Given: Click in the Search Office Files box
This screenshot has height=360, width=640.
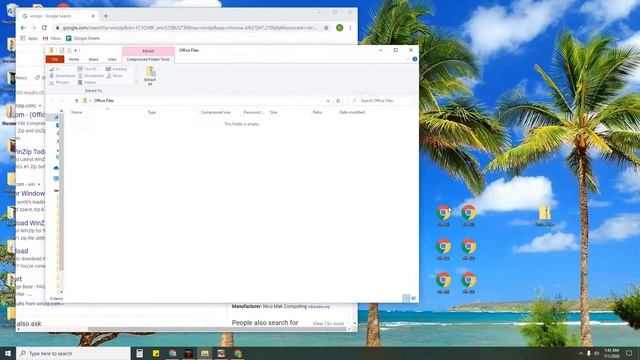Looking at the screenshot, I should (381, 100).
